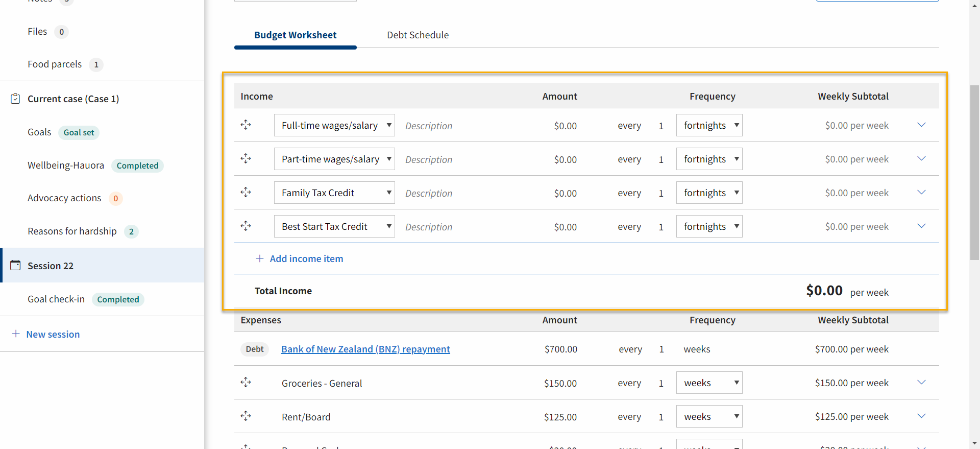This screenshot has width=980, height=449.
Task: Click the calendar icon beside Session 22
Action: point(15,265)
